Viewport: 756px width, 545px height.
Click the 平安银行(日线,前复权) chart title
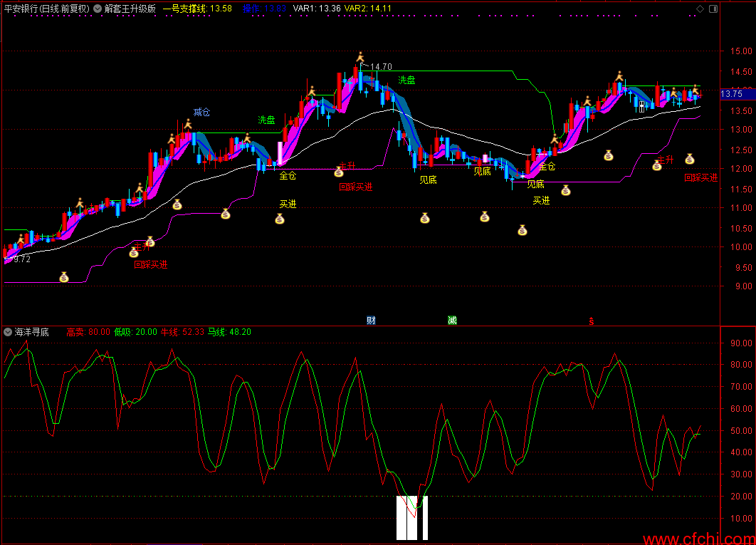[47, 9]
